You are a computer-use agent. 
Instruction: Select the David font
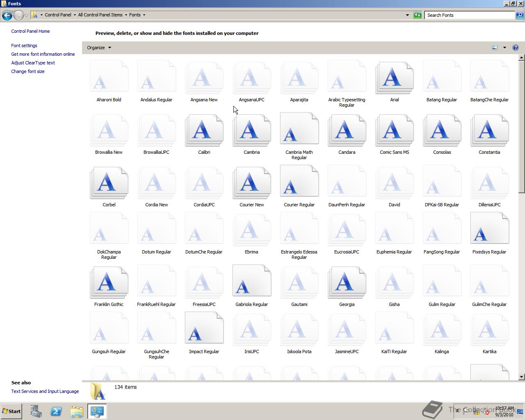pos(394,186)
